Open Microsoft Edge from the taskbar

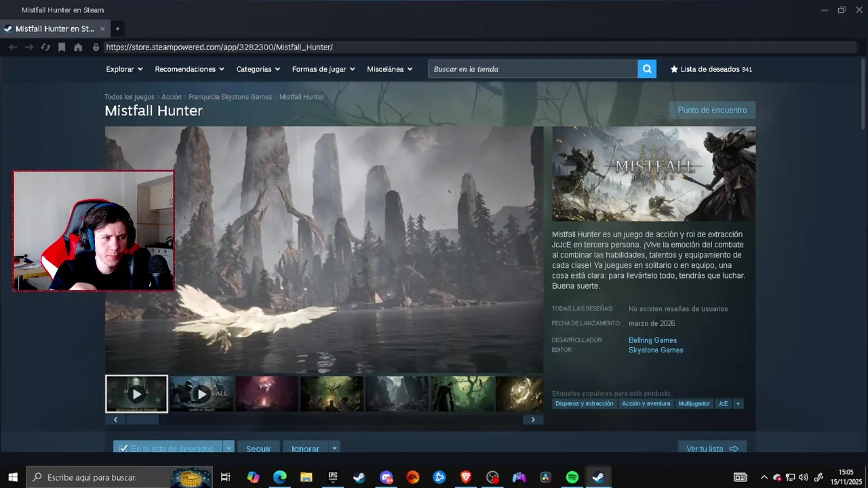pyautogui.click(x=279, y=477)
